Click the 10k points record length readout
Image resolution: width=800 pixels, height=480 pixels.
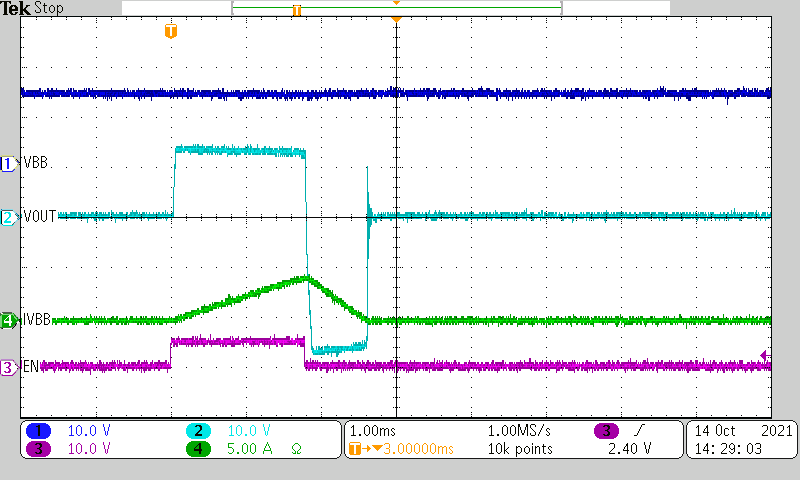pos(520,449)
